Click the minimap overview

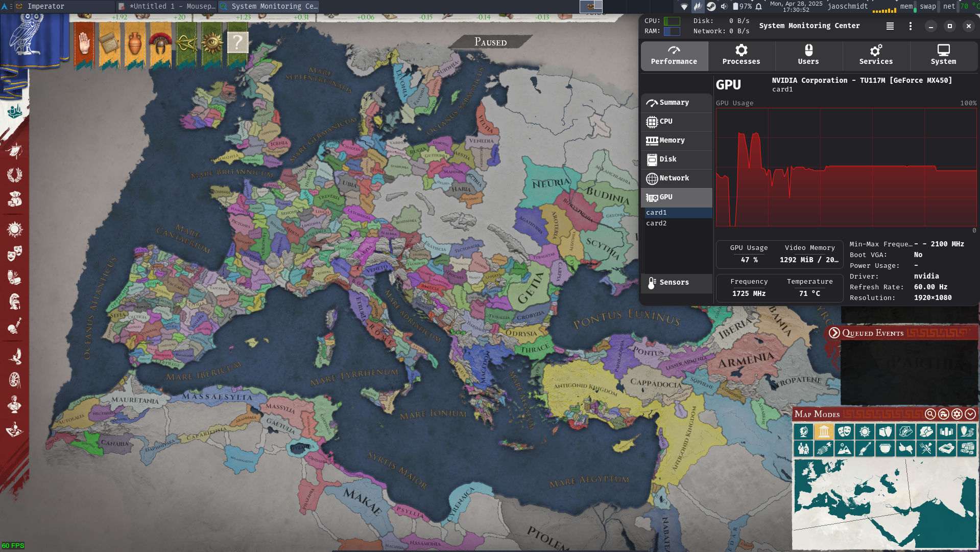885,503
